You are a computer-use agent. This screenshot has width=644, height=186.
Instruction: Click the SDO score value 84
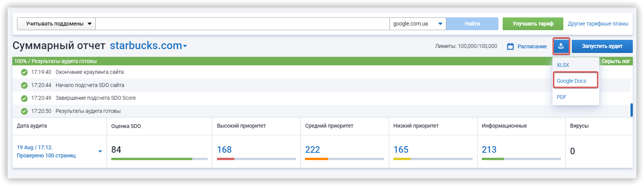point(116,150)
